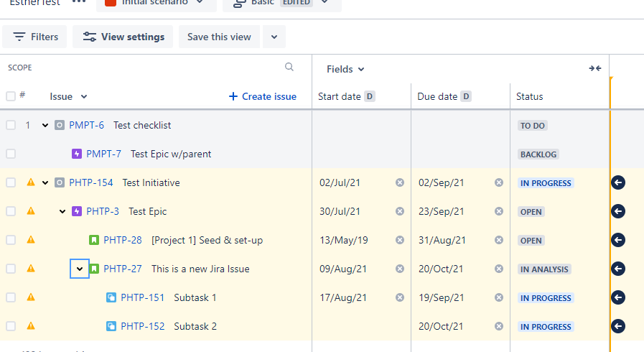The image size is (644, 352).
Task: Collapse the fields columns arrows icon
Action: (x=594, y=68)
